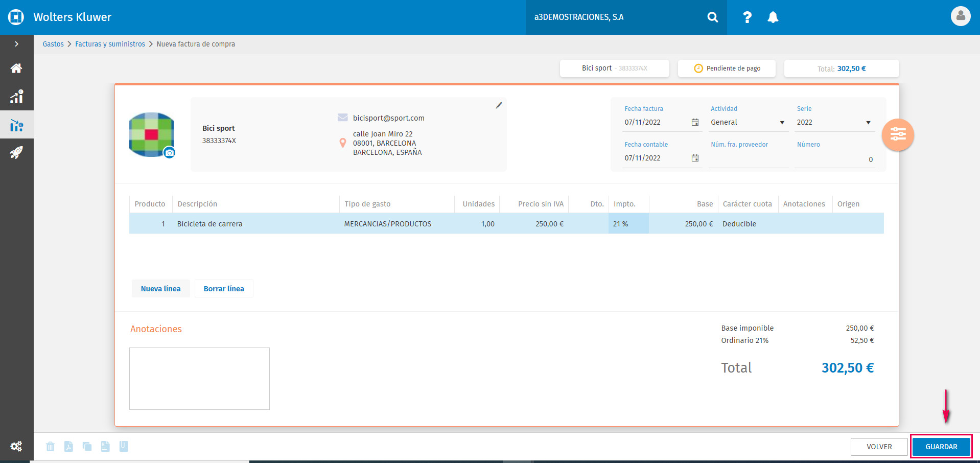Image resolution: width=980 pixels, height=463 pixels.
Task: Open the rocket icon in sidebar
Action: tap(16, 152)
